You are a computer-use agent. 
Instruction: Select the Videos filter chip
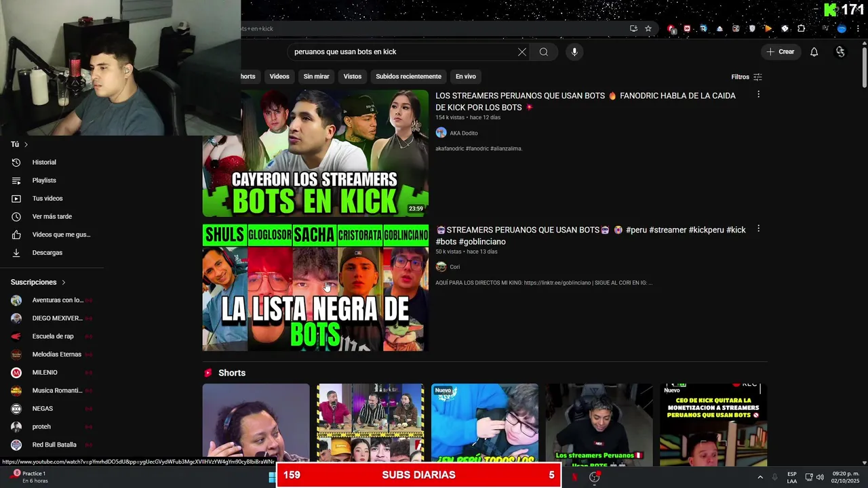pos(279,77)
